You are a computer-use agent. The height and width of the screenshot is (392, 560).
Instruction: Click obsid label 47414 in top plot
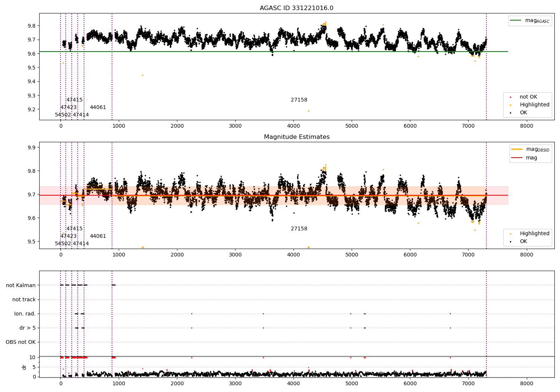pos(81,115)
